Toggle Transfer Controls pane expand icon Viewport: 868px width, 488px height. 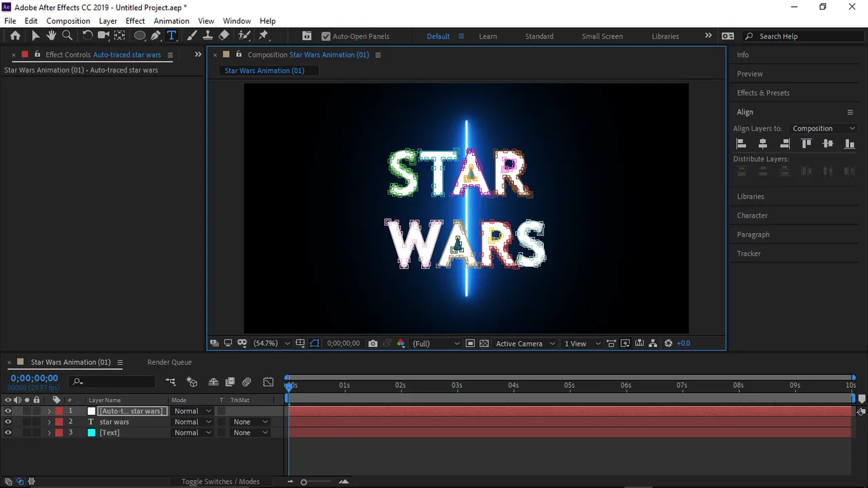[20, 482]
